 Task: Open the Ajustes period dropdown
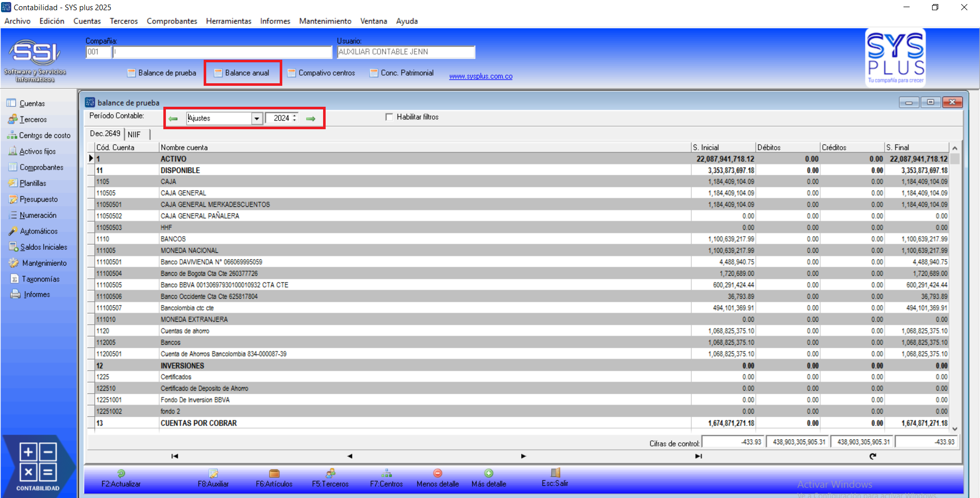coord(257,118)
